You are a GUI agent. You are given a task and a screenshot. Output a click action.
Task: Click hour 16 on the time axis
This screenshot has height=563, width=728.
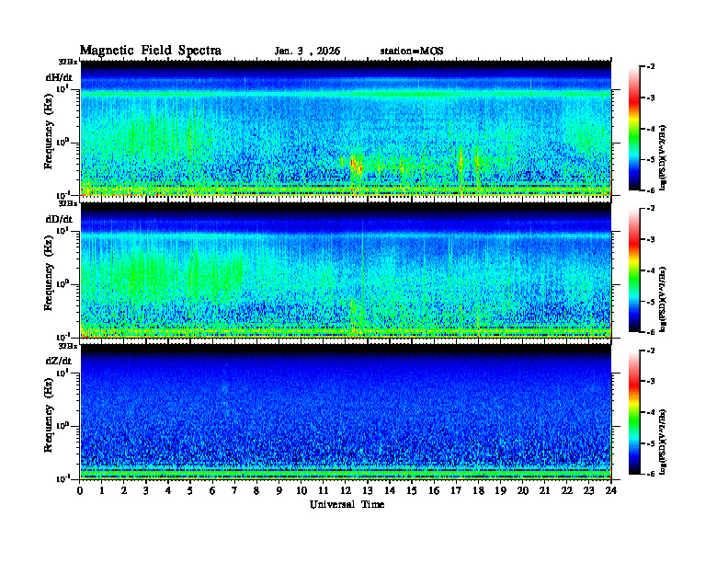[434, 491]
